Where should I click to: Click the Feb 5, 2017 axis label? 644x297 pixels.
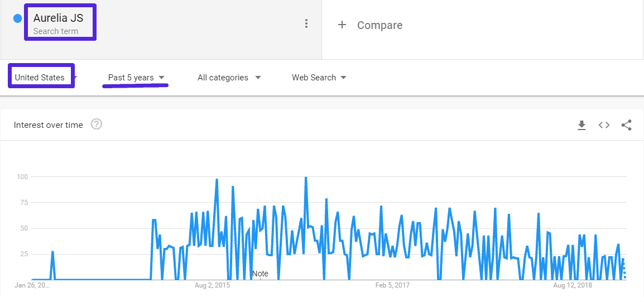point(392,285)
